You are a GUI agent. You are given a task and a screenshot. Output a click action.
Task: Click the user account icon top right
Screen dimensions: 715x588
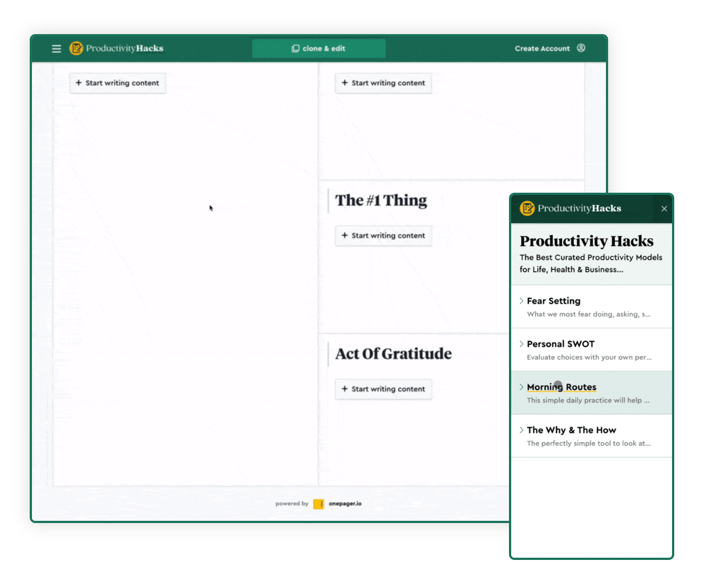[x=582, y=48]
